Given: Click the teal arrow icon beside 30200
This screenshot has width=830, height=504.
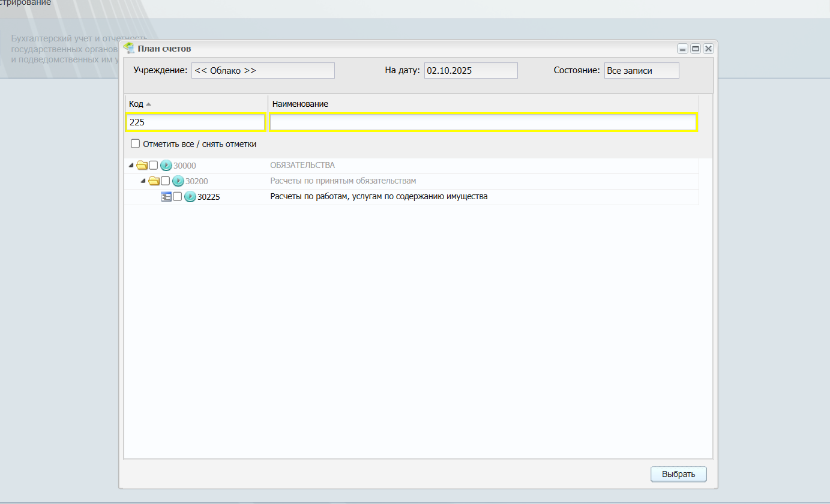Looking at the screenshot, I should click(178, 181).
